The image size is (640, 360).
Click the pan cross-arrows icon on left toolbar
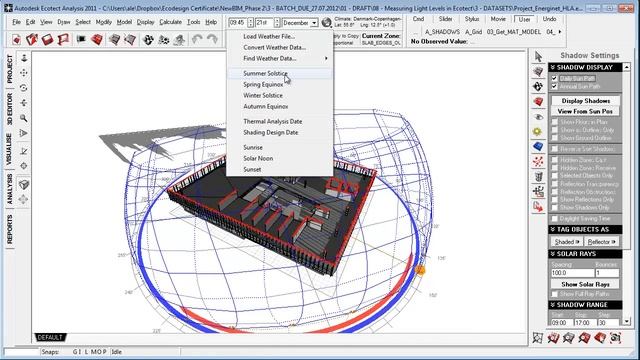pyautogui.click(x=24, y=73)
